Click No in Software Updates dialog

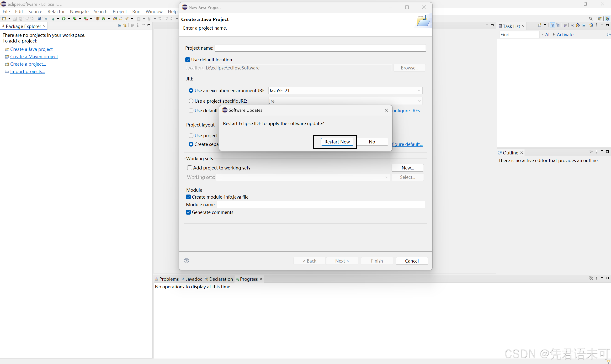(372, 142)
